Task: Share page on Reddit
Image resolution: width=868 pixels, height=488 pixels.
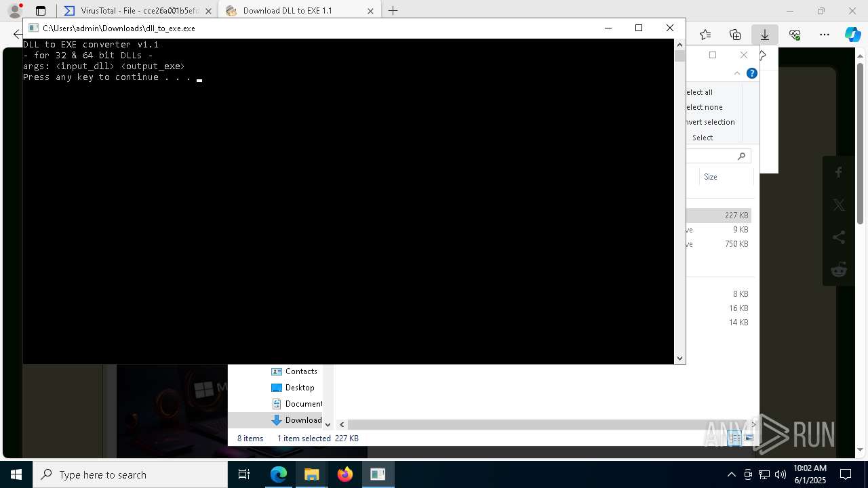Action: tap(839, 269)
